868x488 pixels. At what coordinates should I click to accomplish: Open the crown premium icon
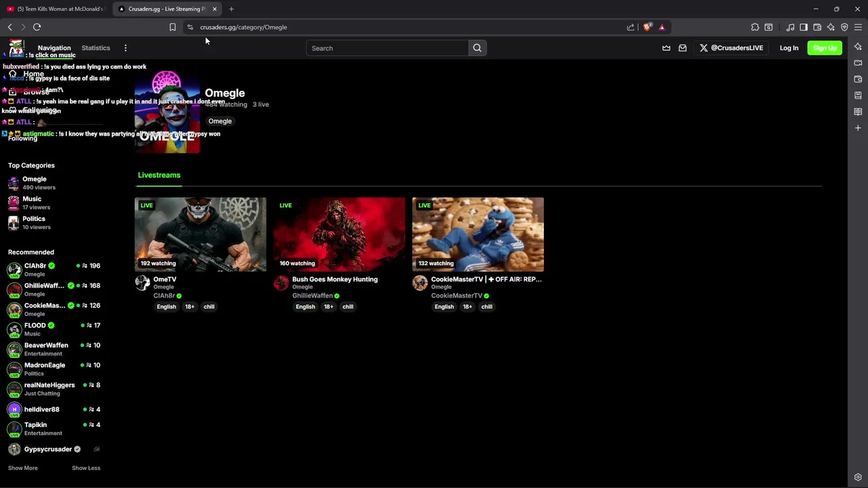pyautogui.click(x=667, y=48)
